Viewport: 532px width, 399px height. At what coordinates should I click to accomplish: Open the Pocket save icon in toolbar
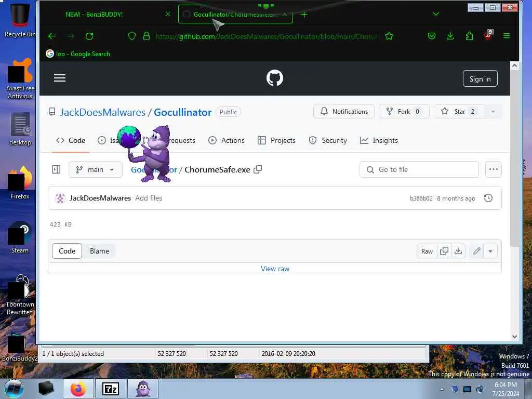point(432,36)
